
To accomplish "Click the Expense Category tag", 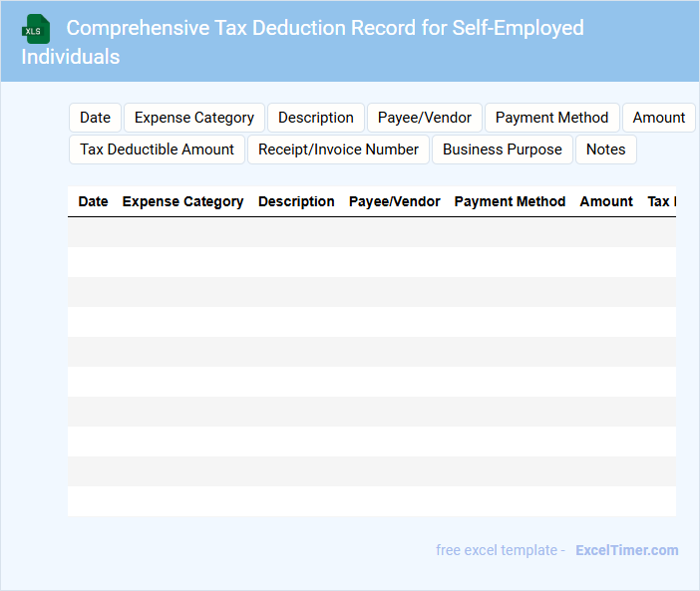I will (194, 118).
